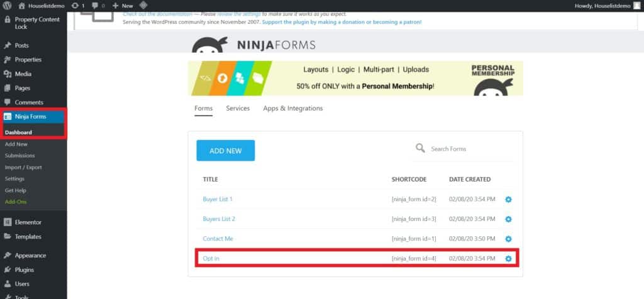Image resolution: width=644 pixels, height=299 pixels.
Task: Click the Media library icon
Action: pyautogui.click(x=8, y=74)
